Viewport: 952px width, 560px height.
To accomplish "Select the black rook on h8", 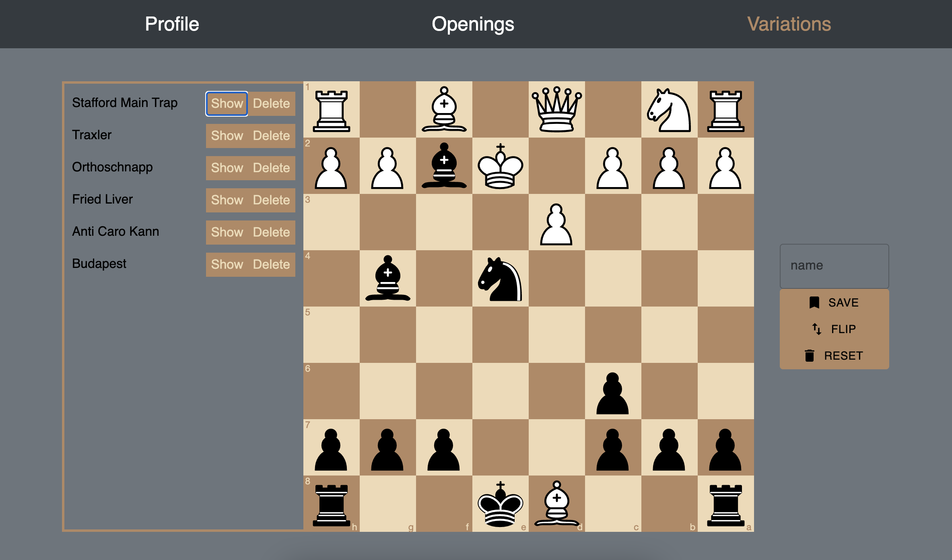I will tap(331, 505).
